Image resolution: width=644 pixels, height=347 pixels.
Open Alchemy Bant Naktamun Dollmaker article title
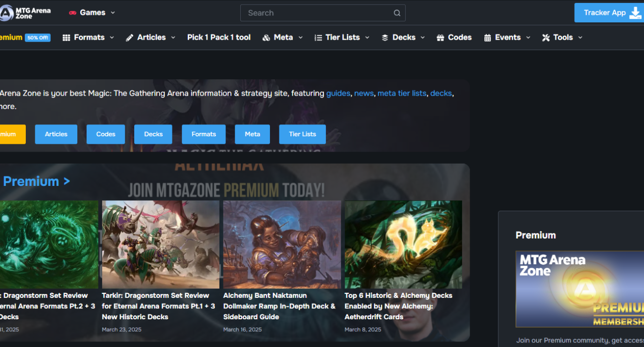coord(279,306)
